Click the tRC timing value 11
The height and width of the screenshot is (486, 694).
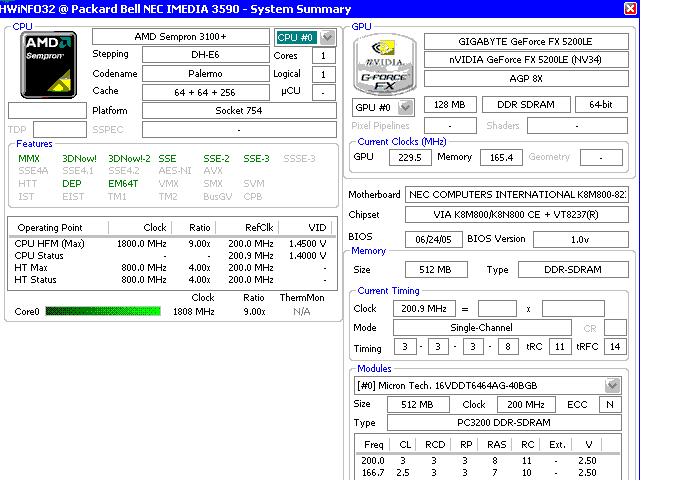[560, 347]
